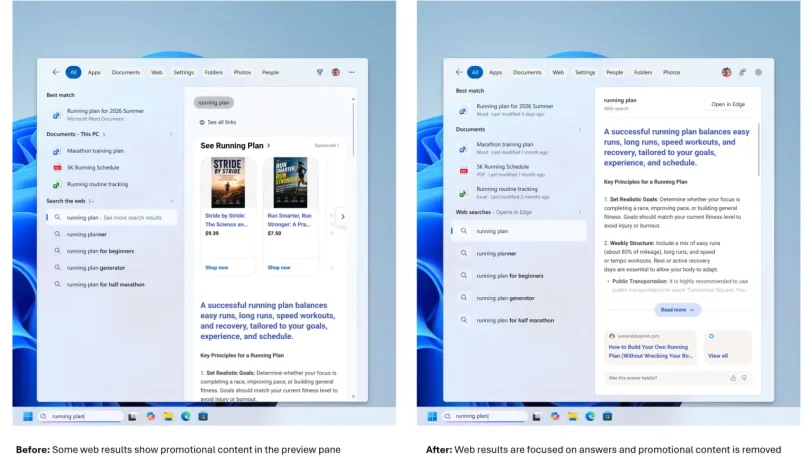Image resolution: width=812 pixels, height=457 pixels.
Task: Click the thumbs down icon in After preview
Action: [744, 378]
